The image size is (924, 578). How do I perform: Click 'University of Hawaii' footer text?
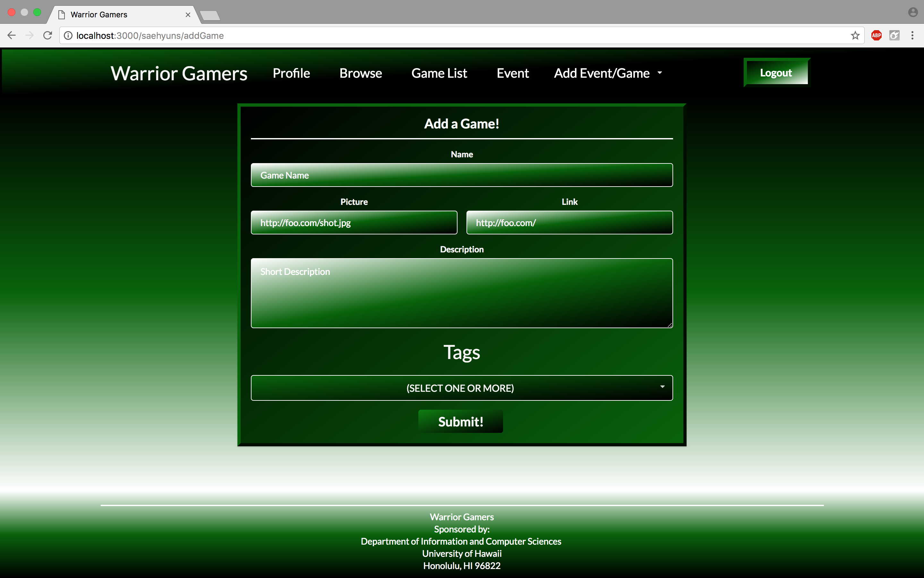(462, 554)
